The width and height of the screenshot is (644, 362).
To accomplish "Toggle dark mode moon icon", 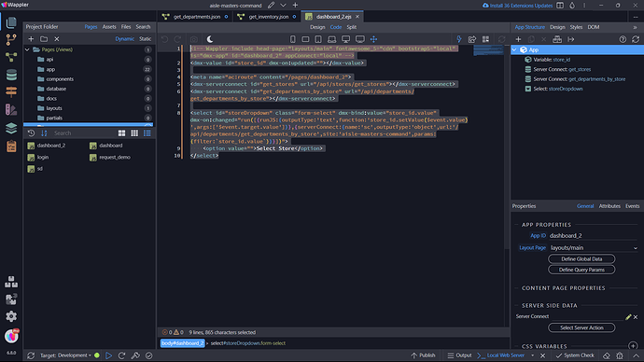I will click(210, 39).
